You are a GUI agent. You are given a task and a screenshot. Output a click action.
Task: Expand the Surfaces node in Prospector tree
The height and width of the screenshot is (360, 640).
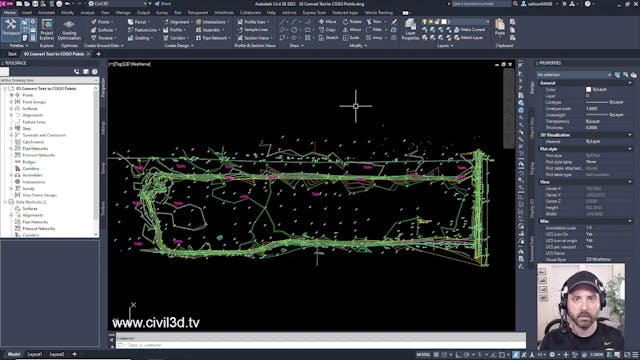11,109
